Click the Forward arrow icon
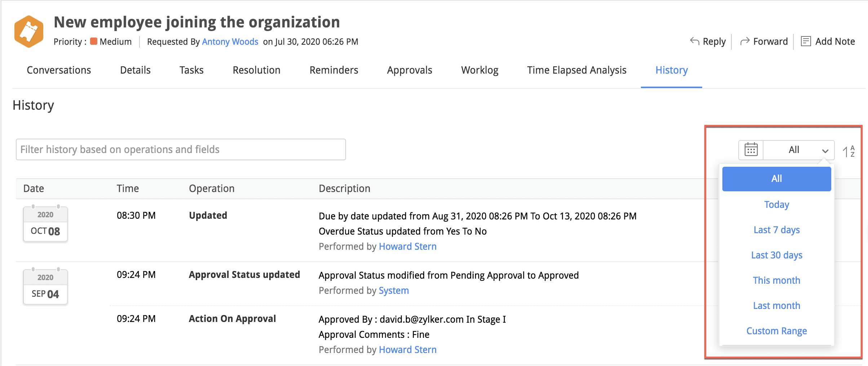 point(745,42)
